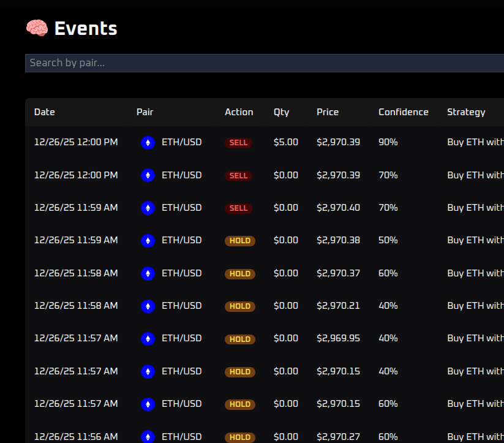
Task: Click the Ethereum logo on the 11:59 AM row
Action: [148, 208]
